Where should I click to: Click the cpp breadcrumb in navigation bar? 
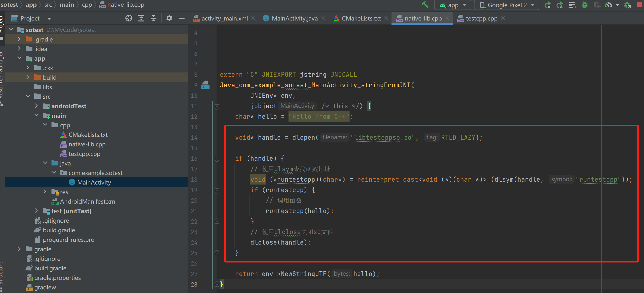(x=87, y=5)
